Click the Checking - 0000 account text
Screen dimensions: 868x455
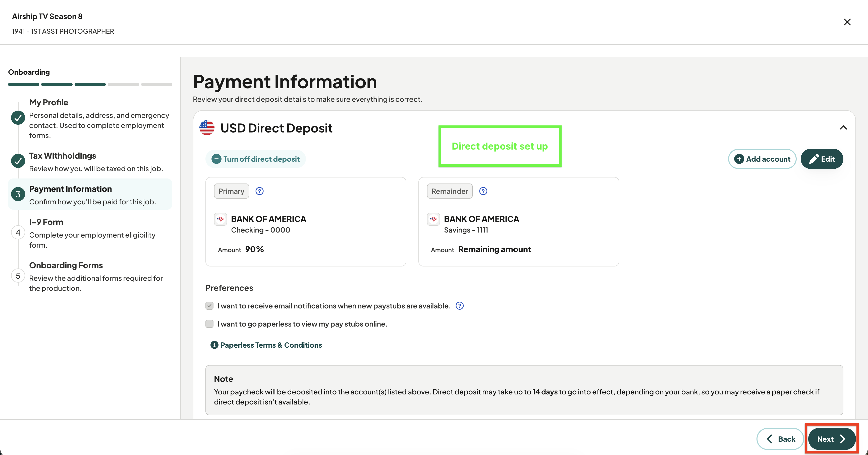[x=260, y=230]
